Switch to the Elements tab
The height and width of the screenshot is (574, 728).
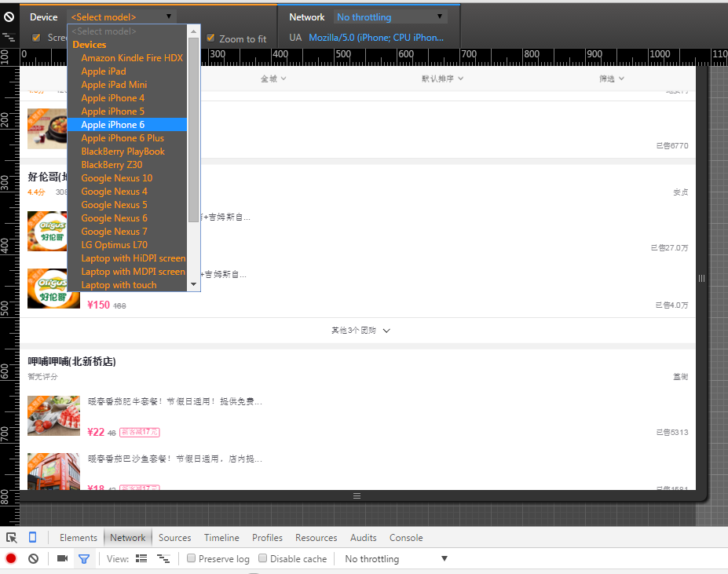click(78, 538)
